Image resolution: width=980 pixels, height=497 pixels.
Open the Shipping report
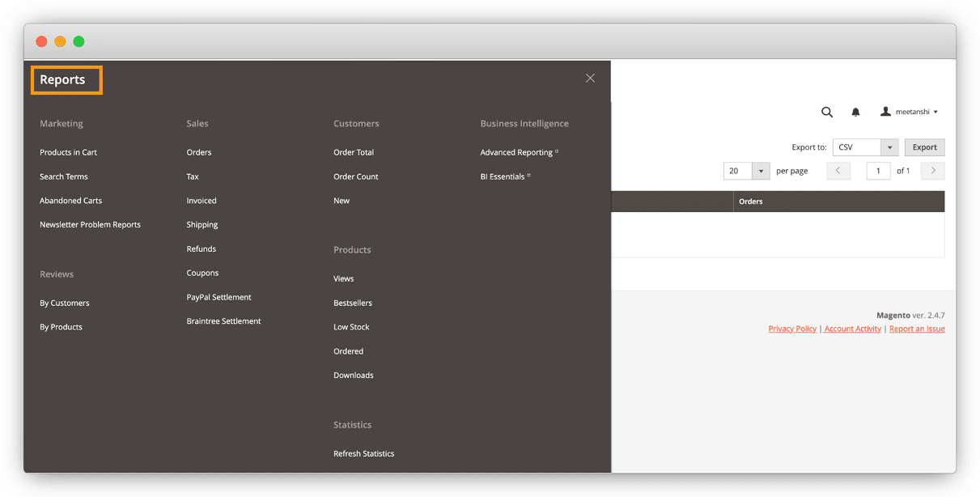[x=202, y=225]
